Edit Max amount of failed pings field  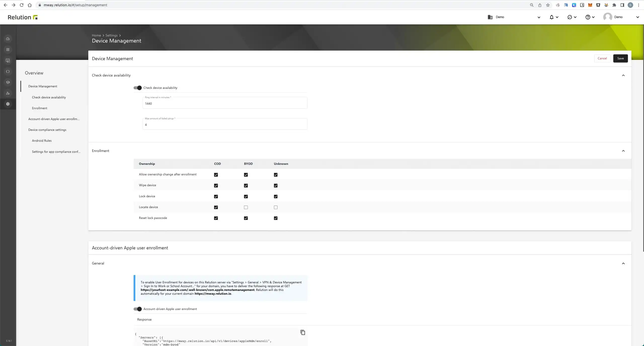225,124
